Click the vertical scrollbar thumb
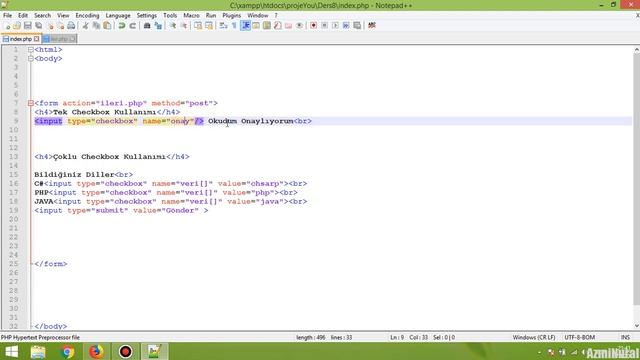The height and width of the screenshot is (360, 640). point(636,179)
